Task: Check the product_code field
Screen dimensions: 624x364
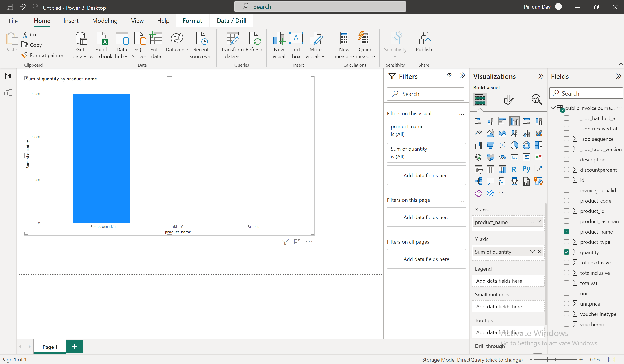Action: coord(566,200)
